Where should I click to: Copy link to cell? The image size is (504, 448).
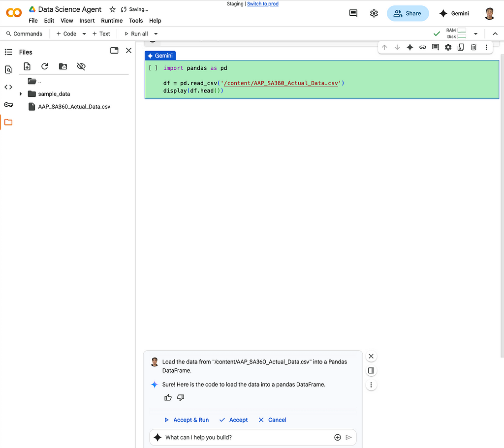coord(423,48)
